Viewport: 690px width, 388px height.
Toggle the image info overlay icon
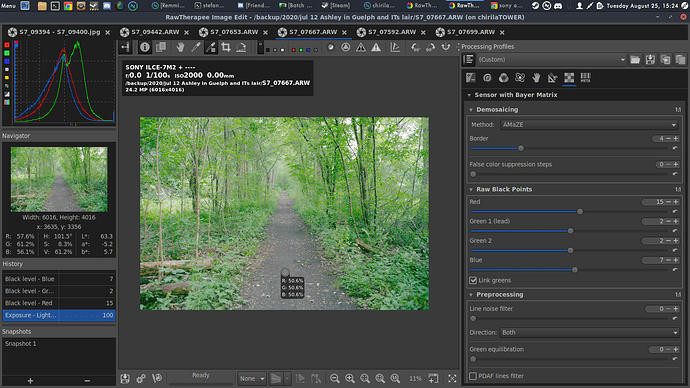[x=145, y=48]
